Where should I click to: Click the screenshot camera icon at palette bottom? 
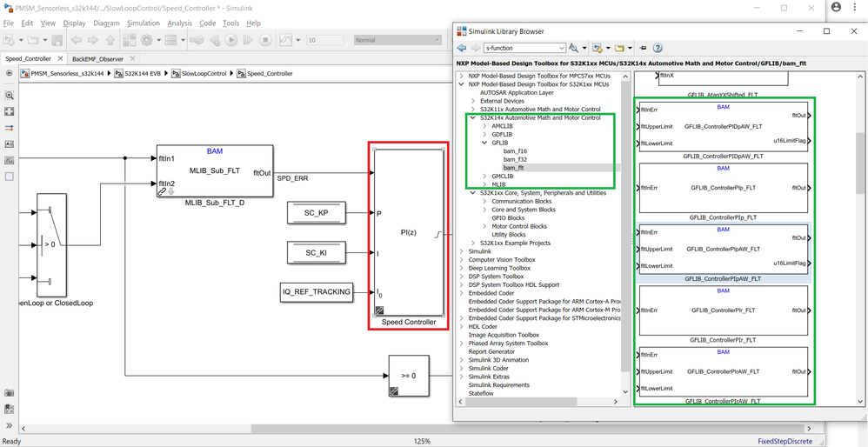point(9,393)
